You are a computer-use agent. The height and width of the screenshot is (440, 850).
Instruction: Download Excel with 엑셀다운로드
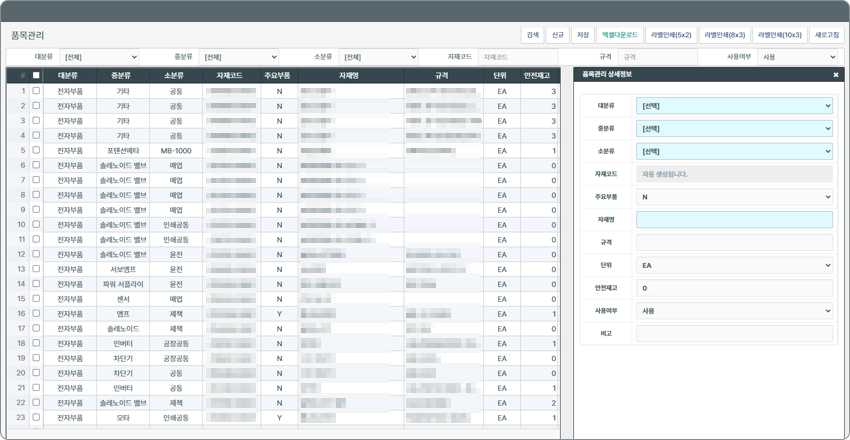(620, 35)
